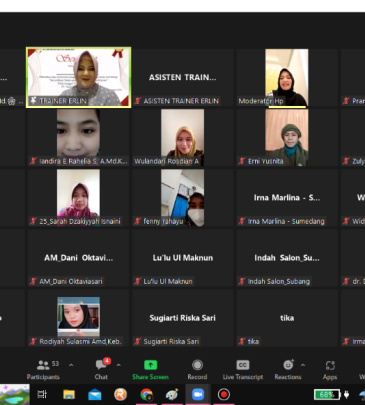Select the 25_Sarah Dzakiyyah Isnaini video tile
Image resolution: width=365 pixels, height=405 pixels.
point(78,198)
